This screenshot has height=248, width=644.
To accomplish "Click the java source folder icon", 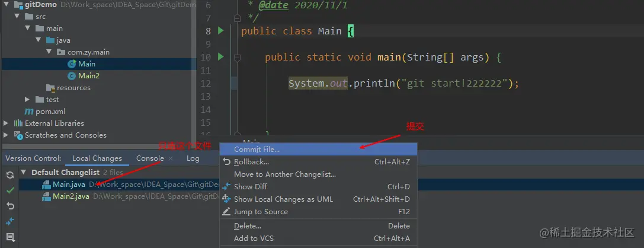I will click(x=50, y=40).
